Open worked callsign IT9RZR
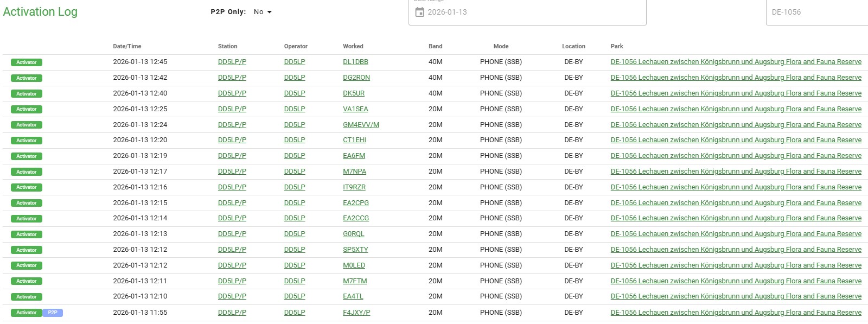The image size is (868, 324). coord(354,187)
